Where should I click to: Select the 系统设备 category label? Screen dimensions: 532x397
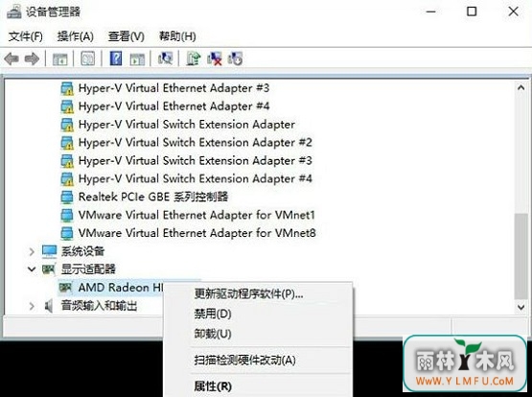(x=82, y=251)
